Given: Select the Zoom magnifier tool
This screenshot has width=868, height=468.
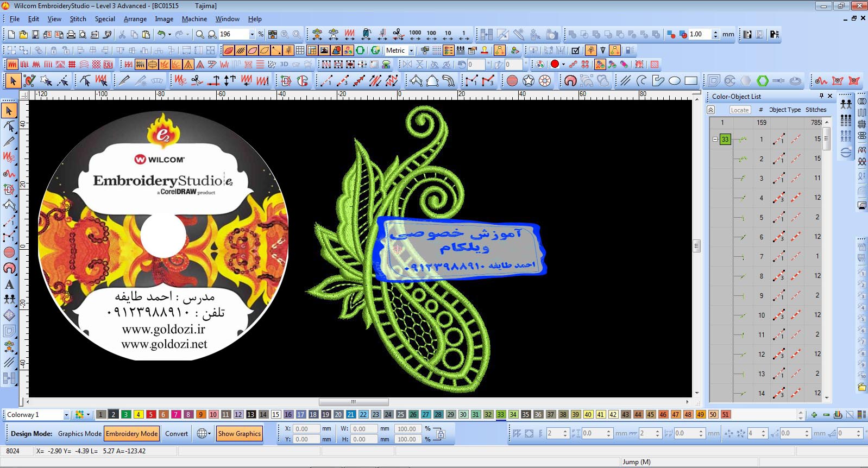Looking at the screenshot, I should pos(200,34).
